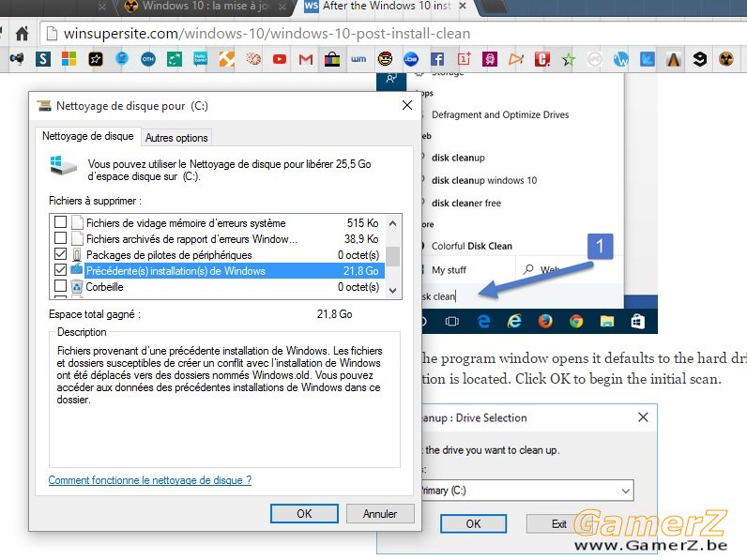This screenshot has width=747, height=560.
Task: Open the Hello bank bookmark icon
Action: pyautogui.click(x=201, y=59)
